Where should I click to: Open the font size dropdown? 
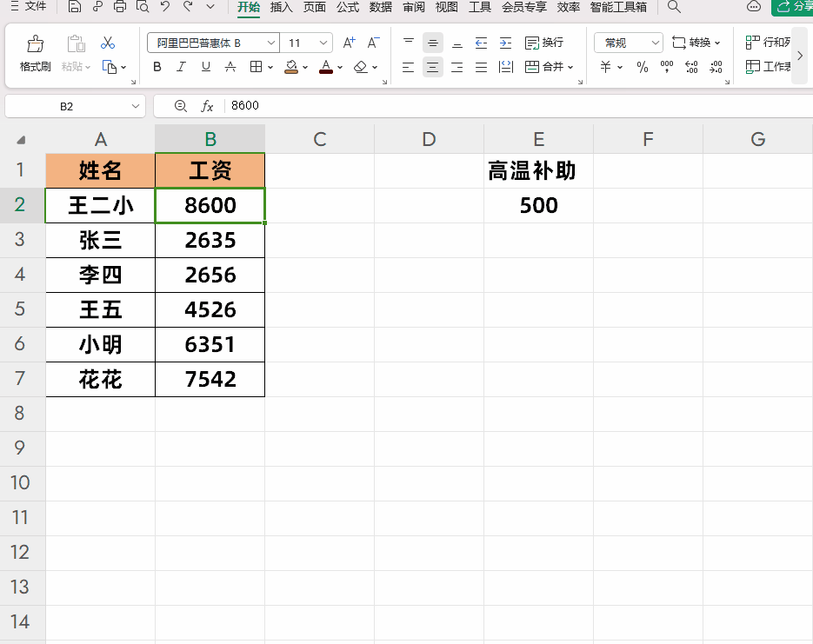coord(323,43)
